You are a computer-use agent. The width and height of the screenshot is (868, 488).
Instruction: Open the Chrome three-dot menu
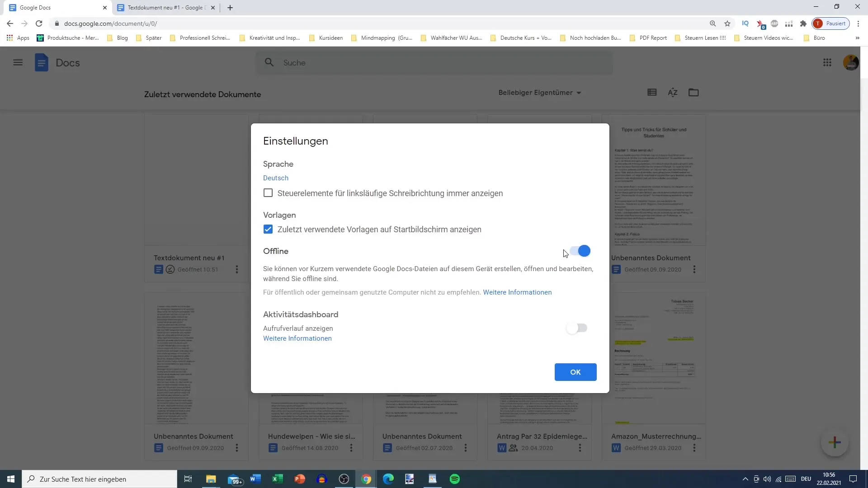pyautogui.click(x=859, y=23)
